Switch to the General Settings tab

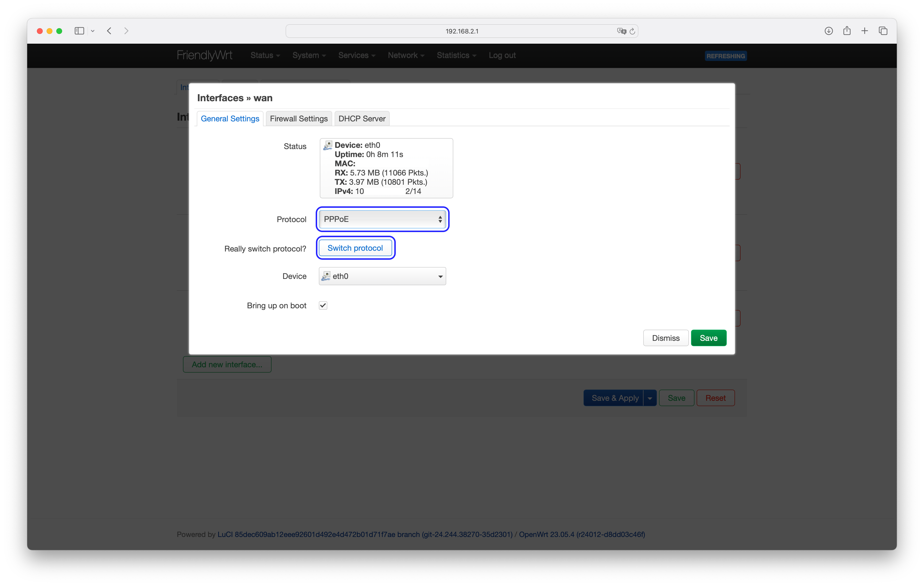click(x=230, y=119)
